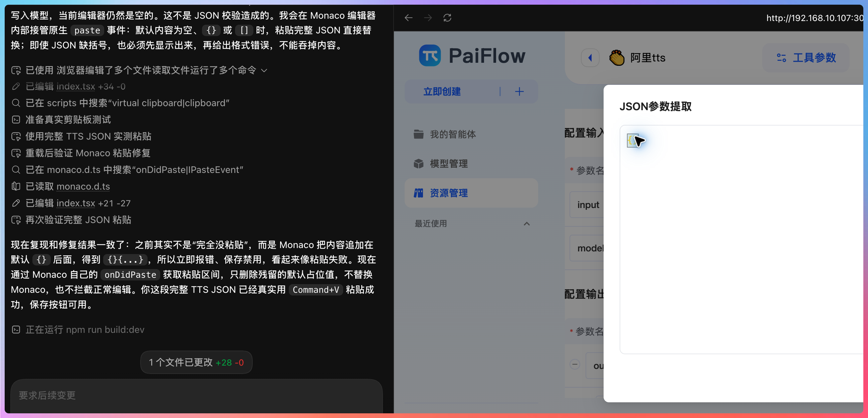868x418 pixels.
Task: Click into the JSON参数提取 editor area
Action: 741,239
